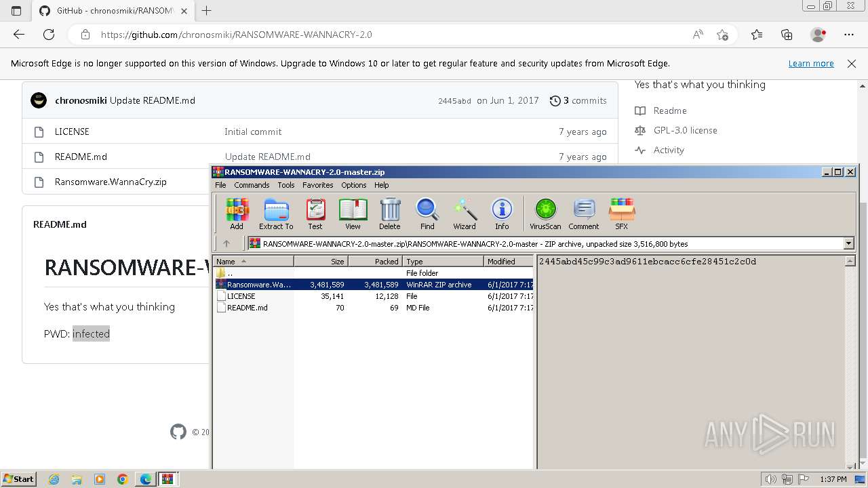Click the Extract To toolbar icon

pyautogui.click(x=276, y=214)
